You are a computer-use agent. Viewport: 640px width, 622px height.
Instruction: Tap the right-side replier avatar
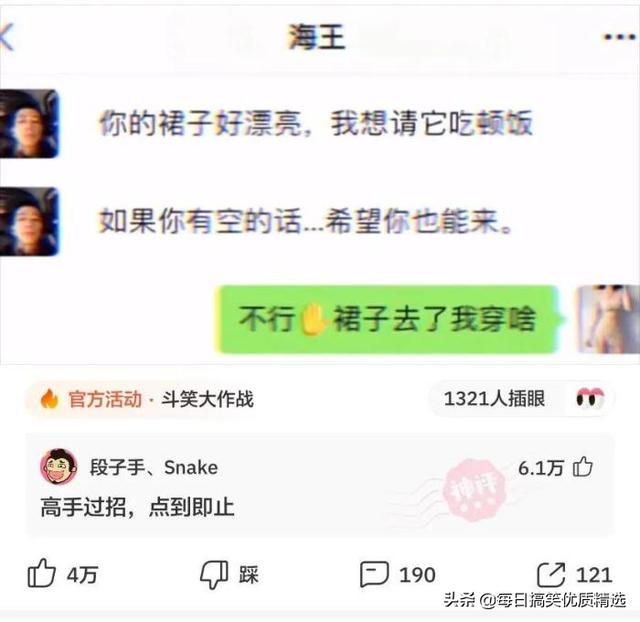tap(607, 319)
